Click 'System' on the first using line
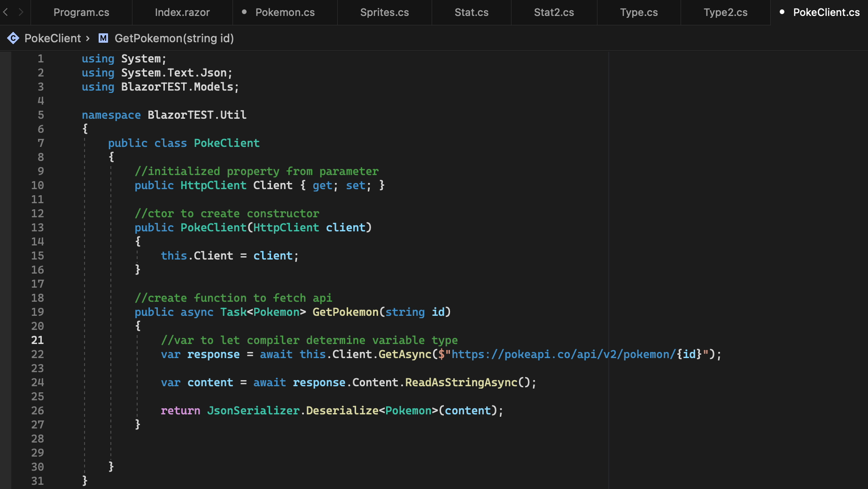 point(141,59)
